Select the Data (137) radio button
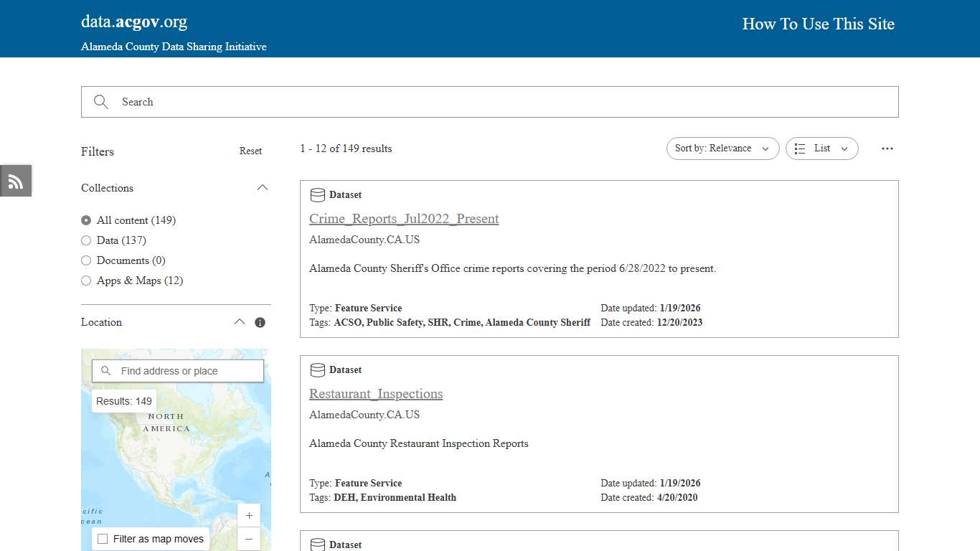This screenshot has height=551, width=980. pyautogui.click(x=86, y=240)
